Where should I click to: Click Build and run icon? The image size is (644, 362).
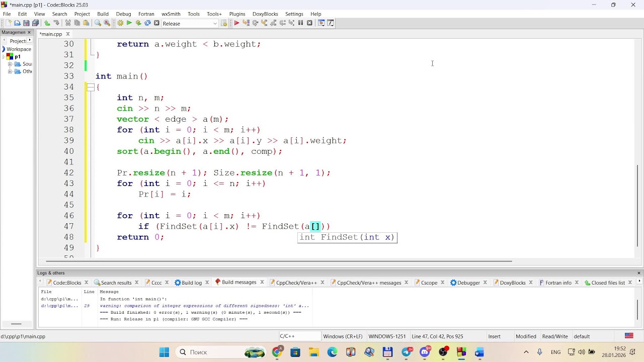(x=138, y=23)
